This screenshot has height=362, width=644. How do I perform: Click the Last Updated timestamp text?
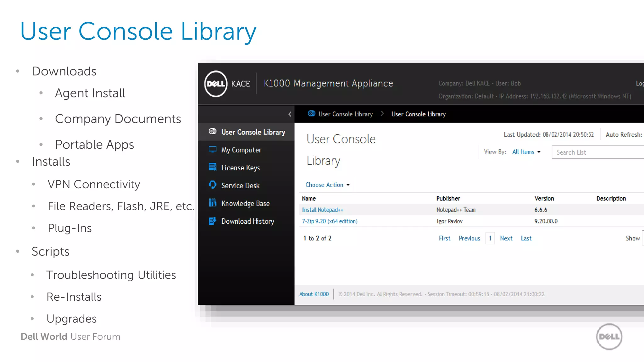(549, 134)
